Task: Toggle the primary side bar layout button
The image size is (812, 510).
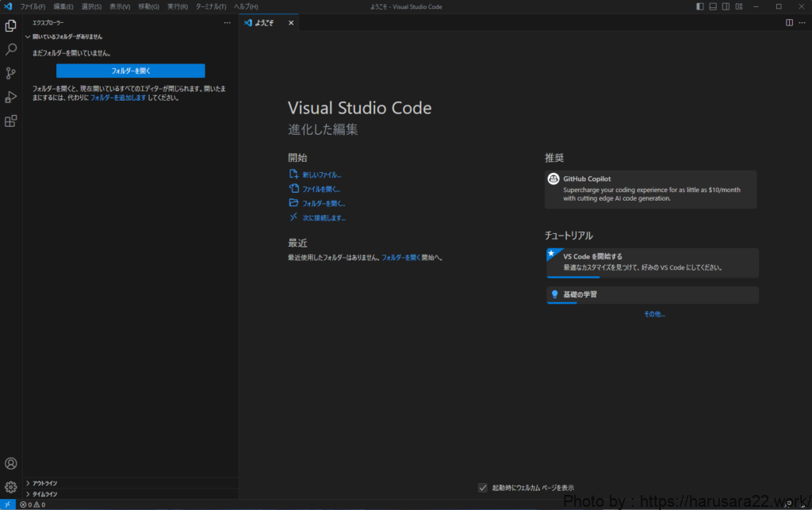Action: pyautogui.click(x=699, y=6)
